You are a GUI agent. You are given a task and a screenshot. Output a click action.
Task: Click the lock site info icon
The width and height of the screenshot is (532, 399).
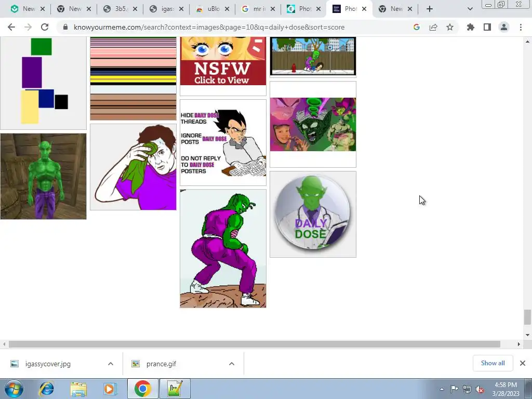tap(65, 27)
